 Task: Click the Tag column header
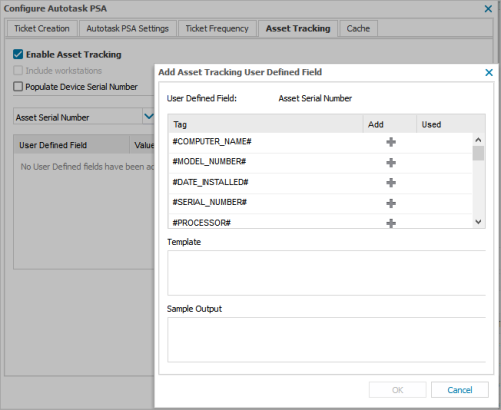(x=266, y=124)
